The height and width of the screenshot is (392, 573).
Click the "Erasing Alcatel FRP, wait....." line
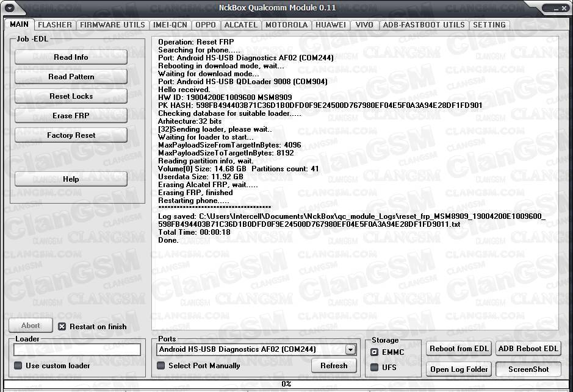[208, 185]
